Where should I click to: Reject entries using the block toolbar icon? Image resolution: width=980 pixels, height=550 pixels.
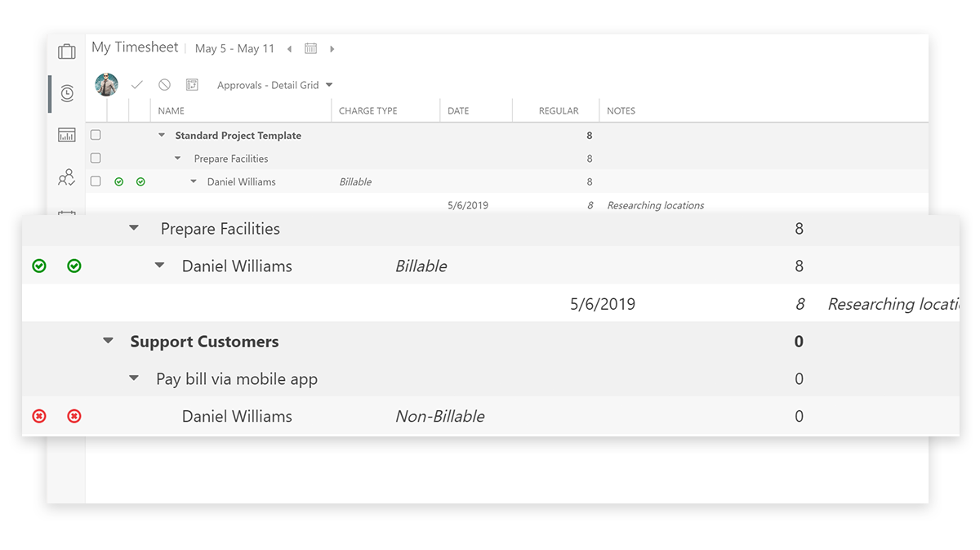coord(164,84)
